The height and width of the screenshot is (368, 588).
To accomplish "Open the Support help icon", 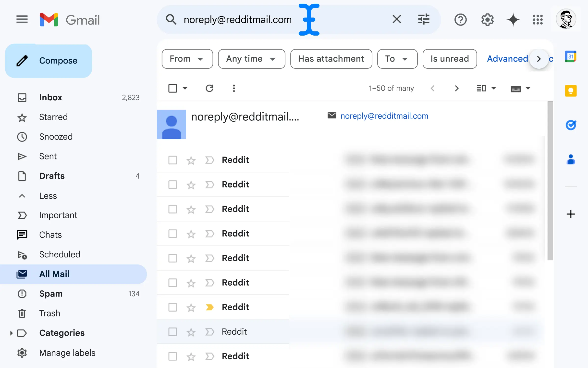I will tap(460, 20).
